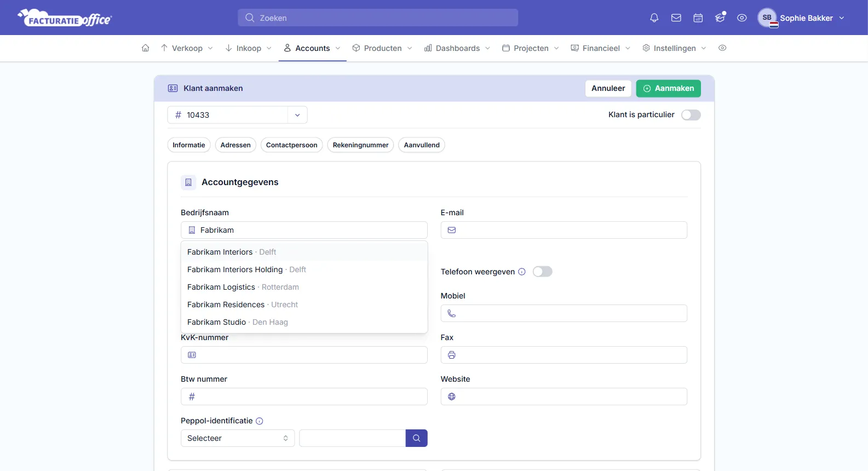Viewport: 868px width, 471px height.
Task: Open the calendar icon in header
Action: coord(698,18)
